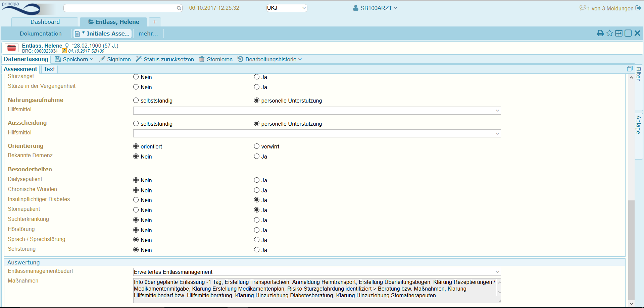Screen dimensions: 644x308
Task: Click the restore window icon above scrollbar
Action: (630, 69)
